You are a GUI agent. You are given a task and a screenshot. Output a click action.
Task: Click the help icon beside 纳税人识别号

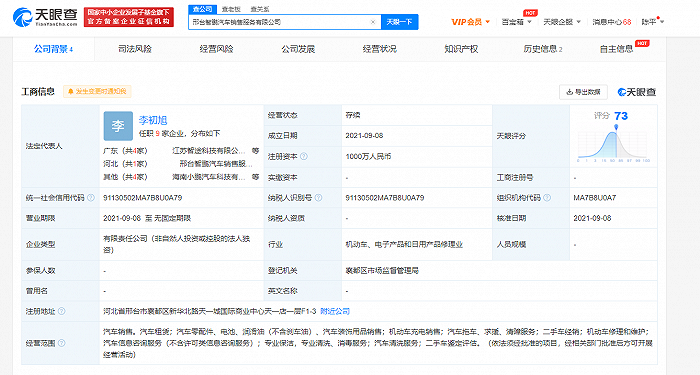[318, 197]
